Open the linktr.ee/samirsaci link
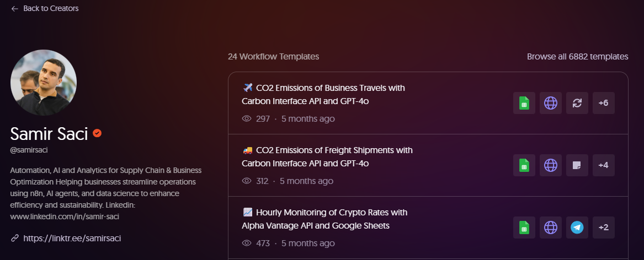This screenshot has width=644, height=260. point(72,238)
